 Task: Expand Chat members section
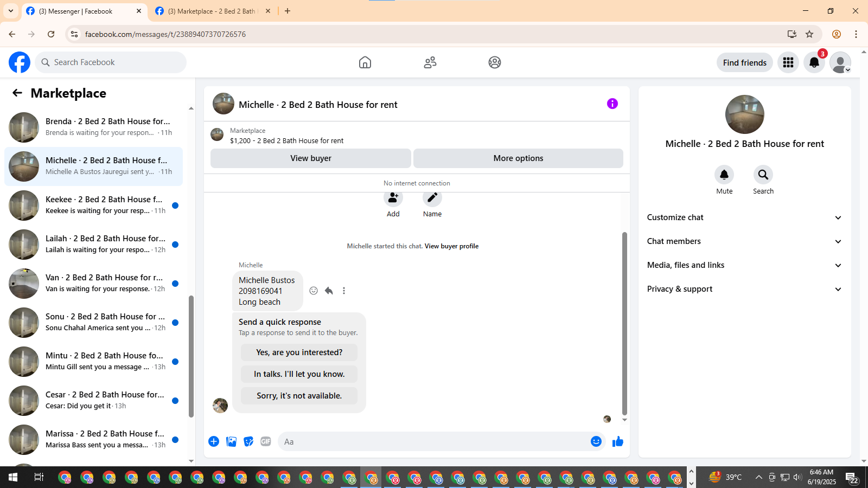pyautogui.click(x=745, y=241)
